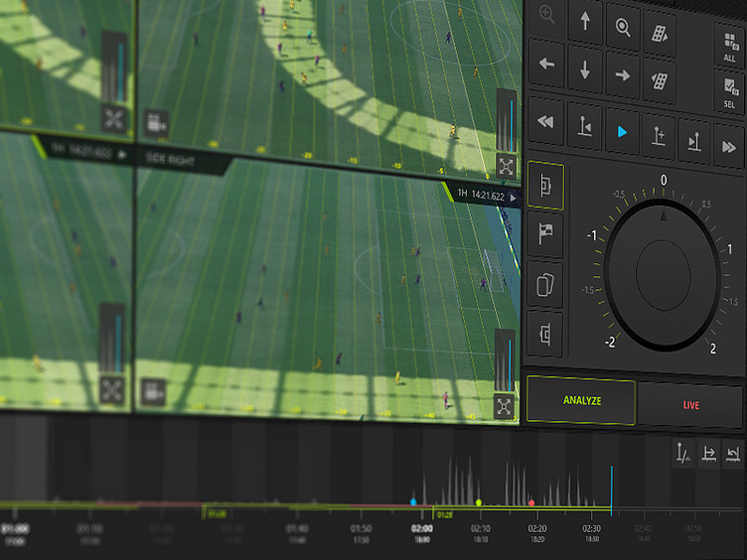
Task: Click the blue play button
Action: click(x=622, y=131)
